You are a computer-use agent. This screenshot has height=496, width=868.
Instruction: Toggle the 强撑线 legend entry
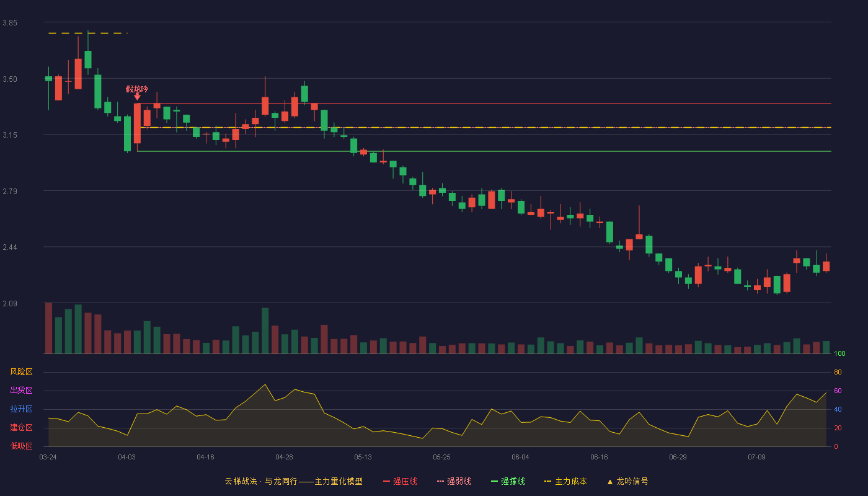click(508, 481)
